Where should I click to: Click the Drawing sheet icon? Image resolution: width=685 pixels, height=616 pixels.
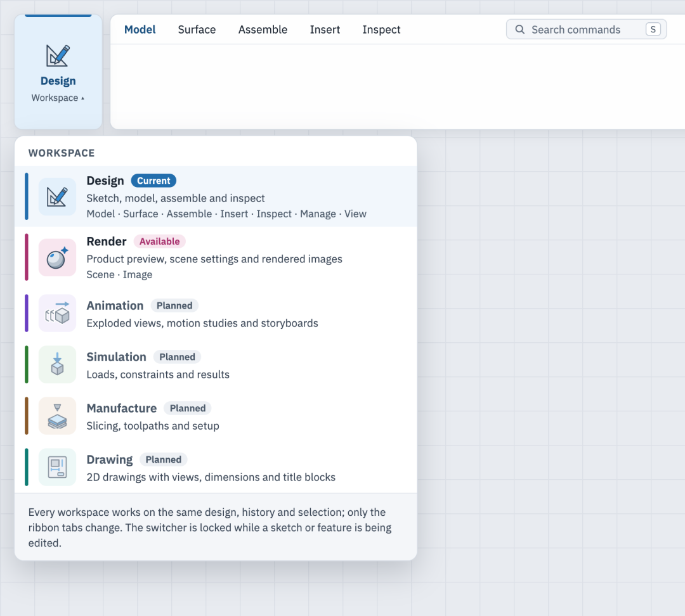(x=57, y=467)
